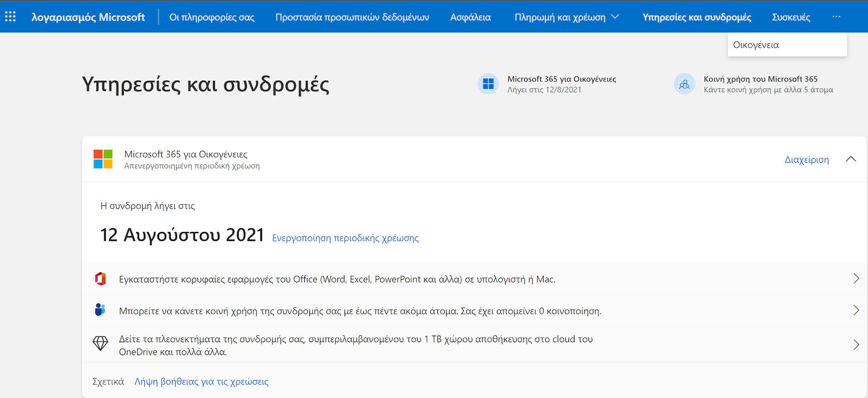Screen dimensions: 868x398
Task: Open the app launcher grid icon
Action: click(10, 16)
